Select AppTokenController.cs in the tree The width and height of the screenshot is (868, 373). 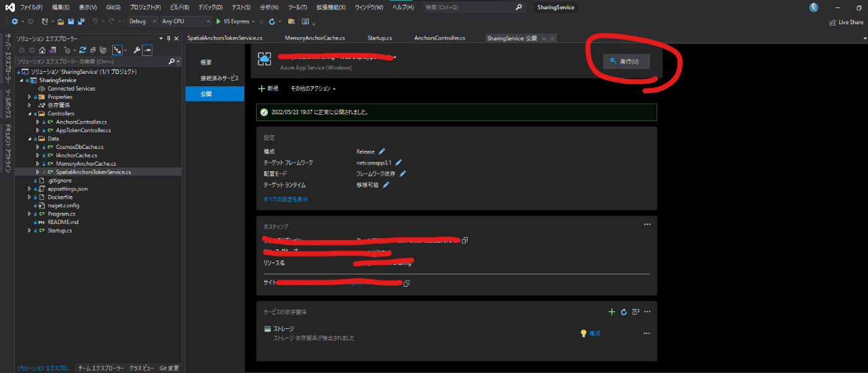tap(83, 130)
